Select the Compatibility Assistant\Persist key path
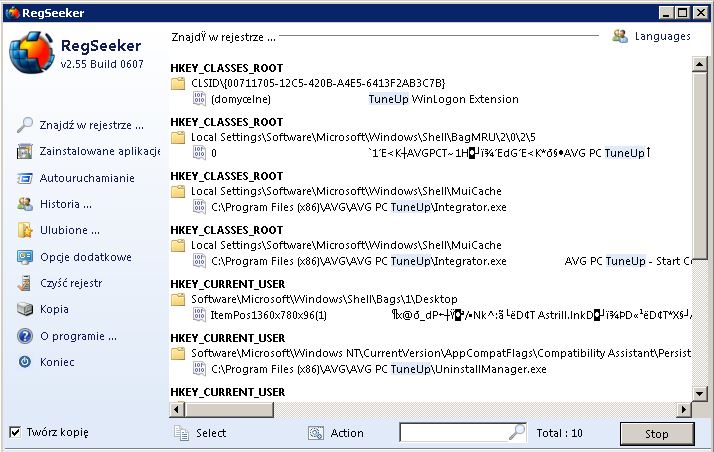714x452 pixels. click(x=441, y=353)
